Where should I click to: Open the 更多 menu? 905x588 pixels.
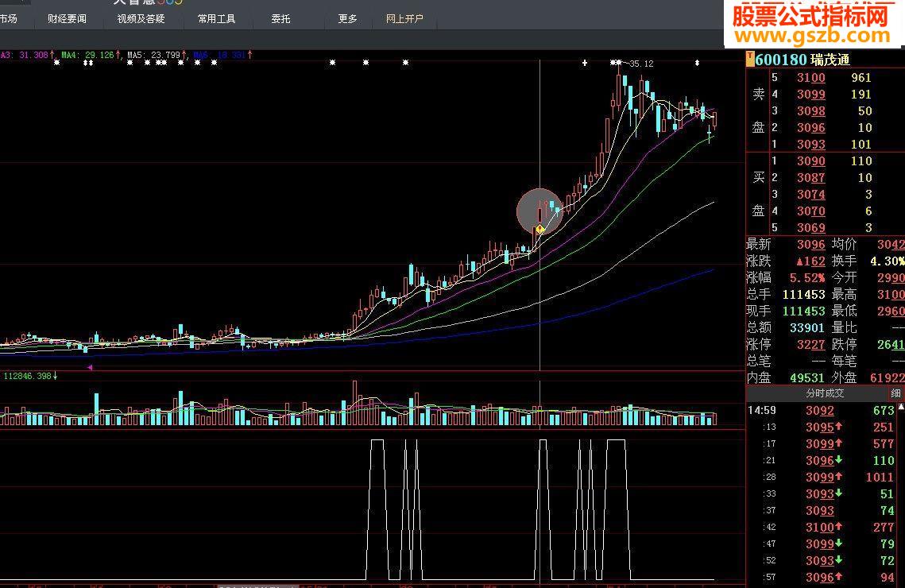(x=347, y=19)
